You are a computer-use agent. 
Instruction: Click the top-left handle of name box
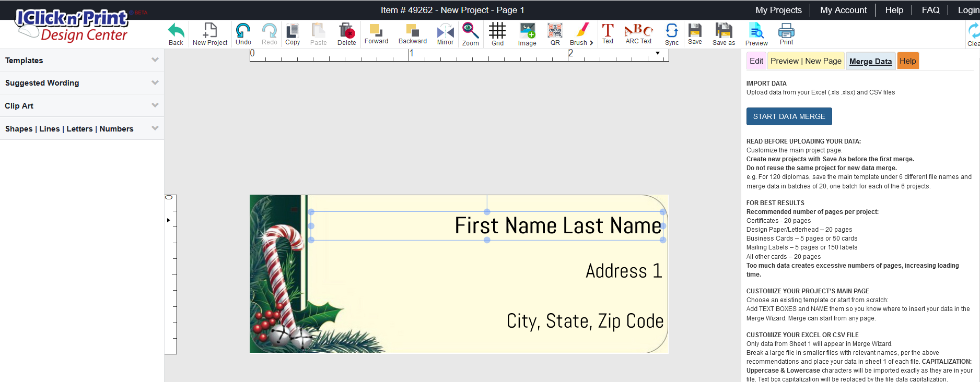click(x=311, y=212)
